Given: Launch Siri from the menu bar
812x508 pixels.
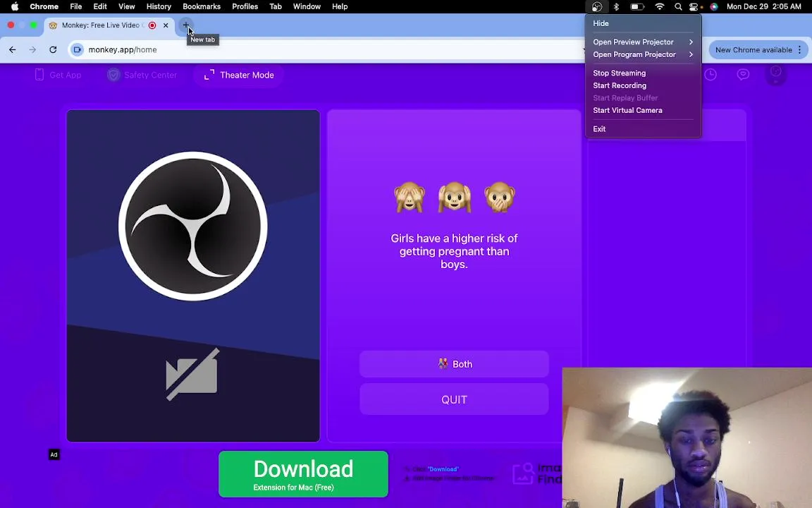Looking at the screenshot, I should [x=714, y=7].
